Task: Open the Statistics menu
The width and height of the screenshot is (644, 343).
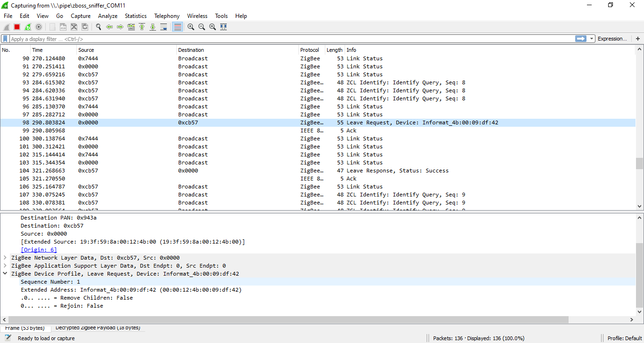Action: point(135,16)
